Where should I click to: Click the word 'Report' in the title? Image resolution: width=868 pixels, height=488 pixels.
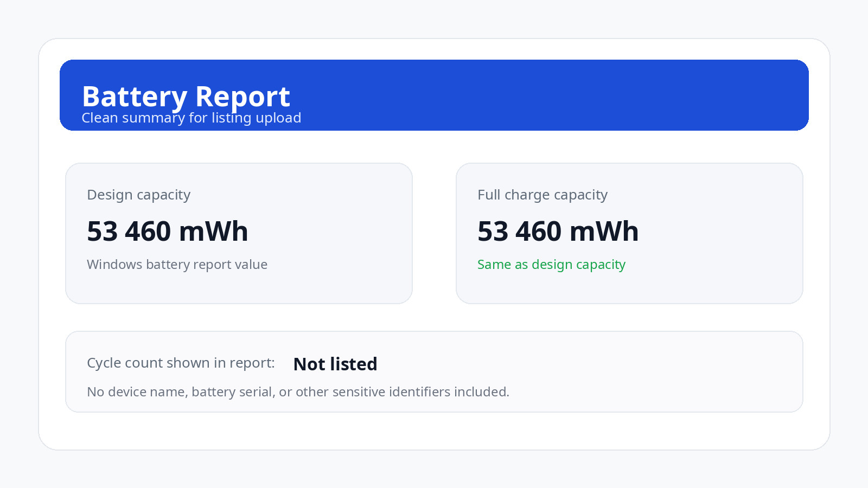[x=242, y=97]
